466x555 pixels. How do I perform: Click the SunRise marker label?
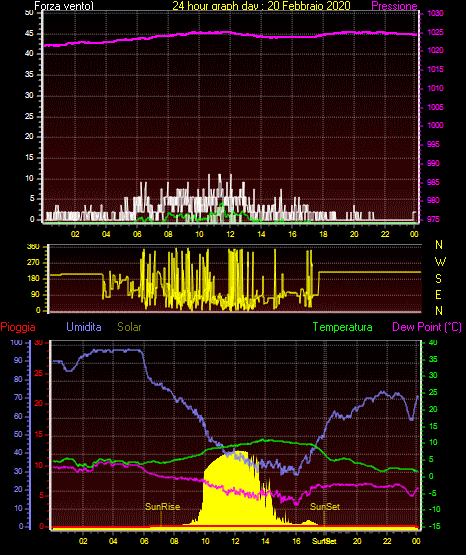pyautogui.click(x=163, y=507)
